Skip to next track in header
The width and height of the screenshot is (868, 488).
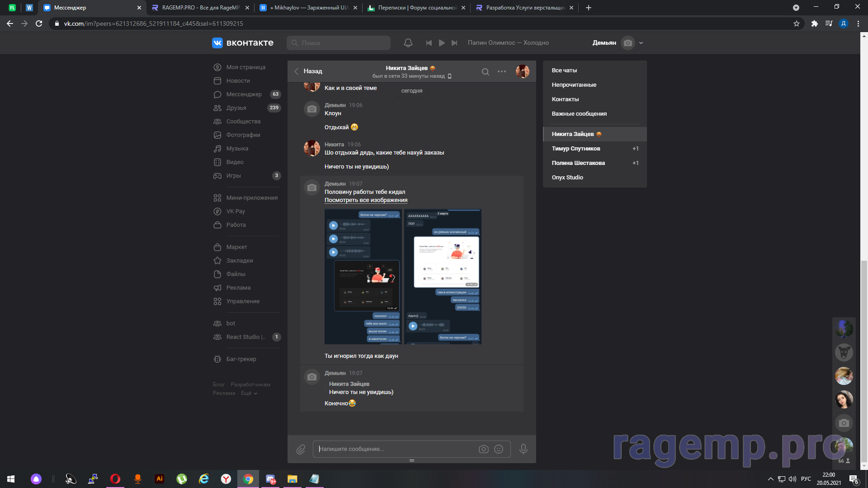pos(454,43)
